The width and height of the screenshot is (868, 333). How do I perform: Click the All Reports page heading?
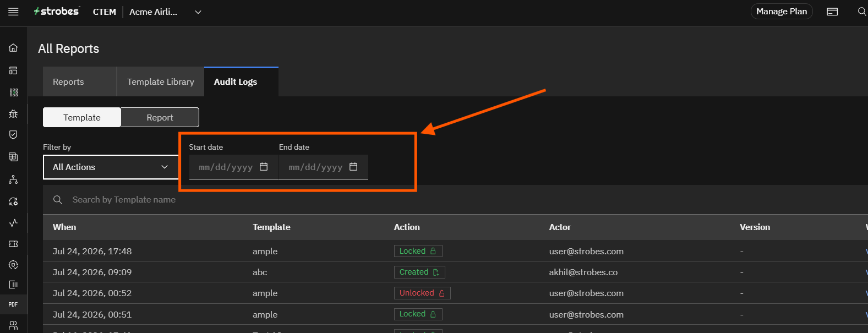68,48
